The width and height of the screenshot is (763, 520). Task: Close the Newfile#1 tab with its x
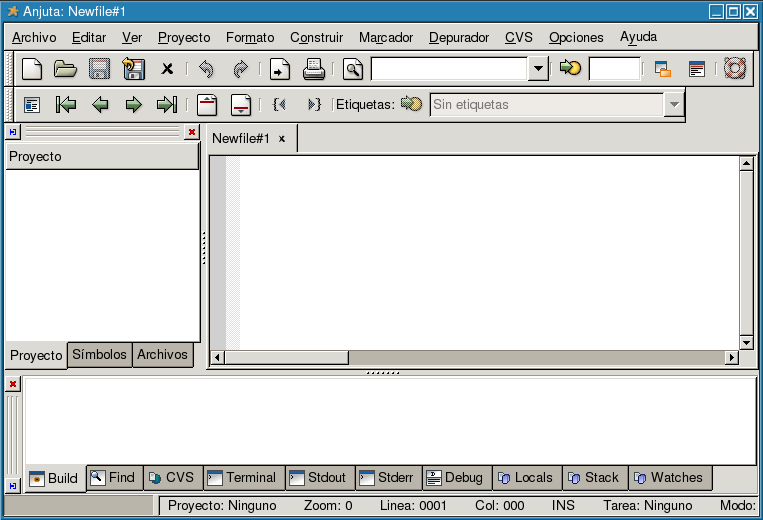282,139
